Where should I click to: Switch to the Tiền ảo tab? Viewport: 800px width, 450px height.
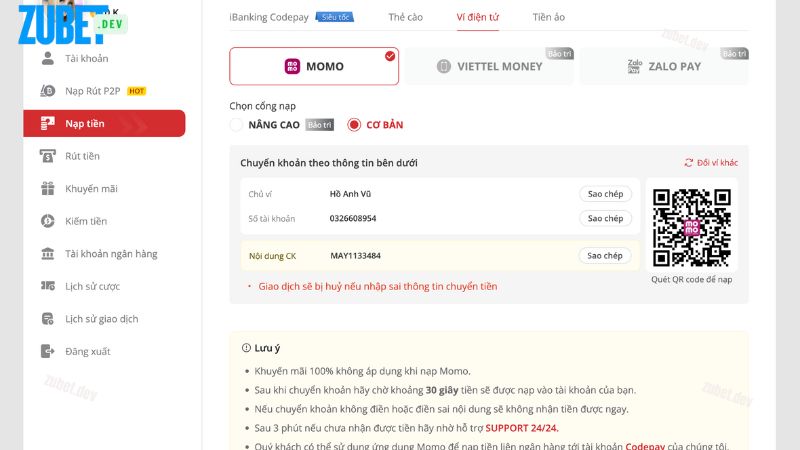(548, 17)
